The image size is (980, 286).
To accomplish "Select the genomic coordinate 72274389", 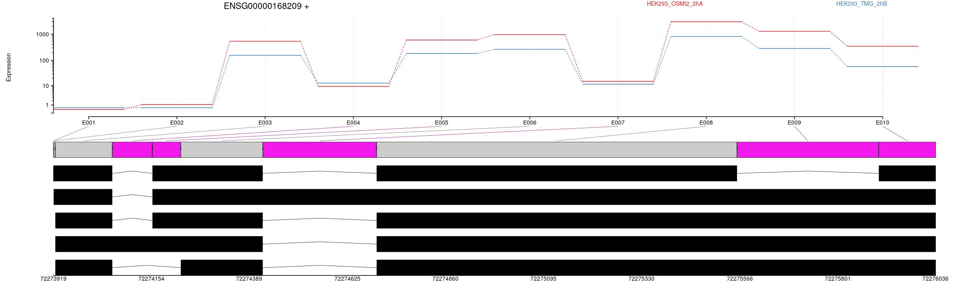I will (x=249, y=279).
